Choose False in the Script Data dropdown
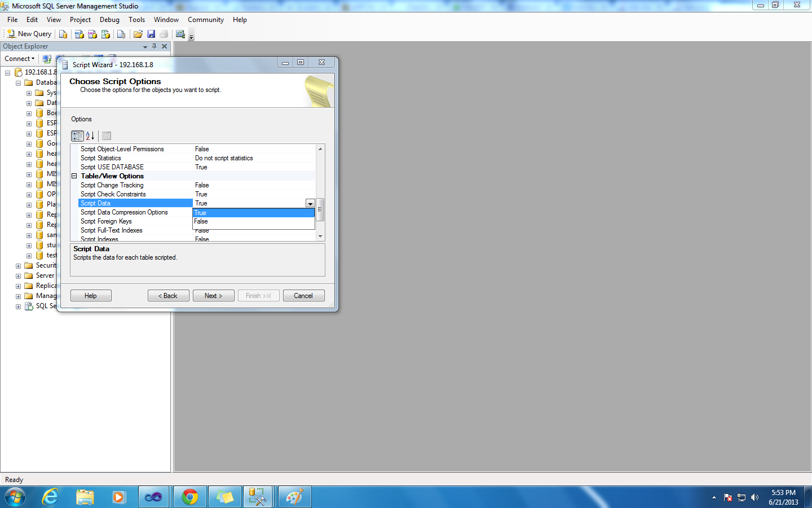The width and height of the screenshot is (812, 508). [x=254, y=221]
